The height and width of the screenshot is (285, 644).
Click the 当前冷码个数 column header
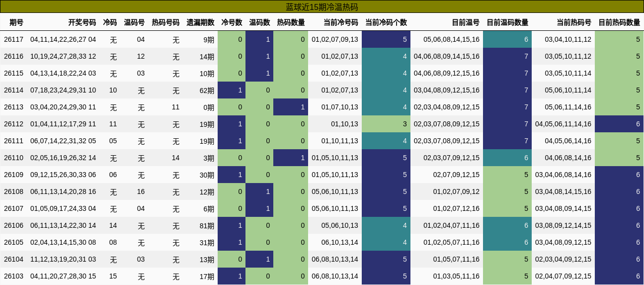click(386, 22)
